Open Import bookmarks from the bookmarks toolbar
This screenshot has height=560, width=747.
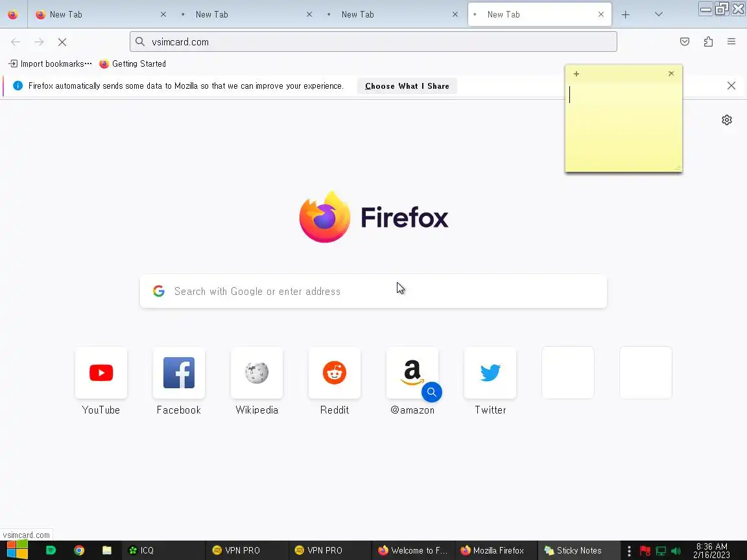(50, 64)
